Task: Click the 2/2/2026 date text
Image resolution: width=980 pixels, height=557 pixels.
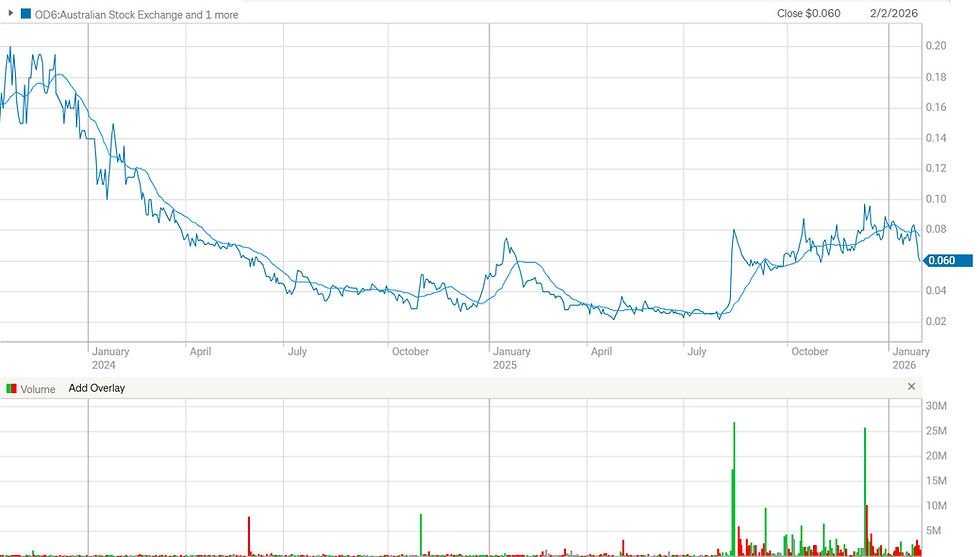Action: [x=894, y=13]
